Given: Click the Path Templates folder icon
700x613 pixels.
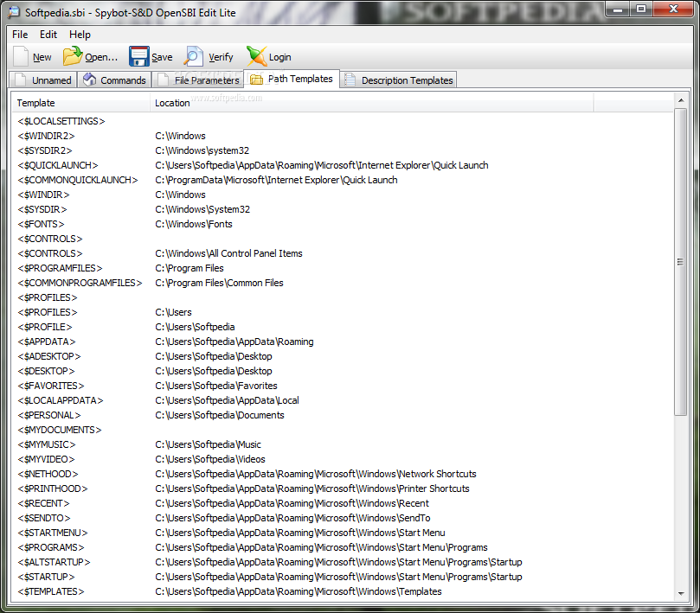Looking at the screenshot, I should (x=256, y=79).
